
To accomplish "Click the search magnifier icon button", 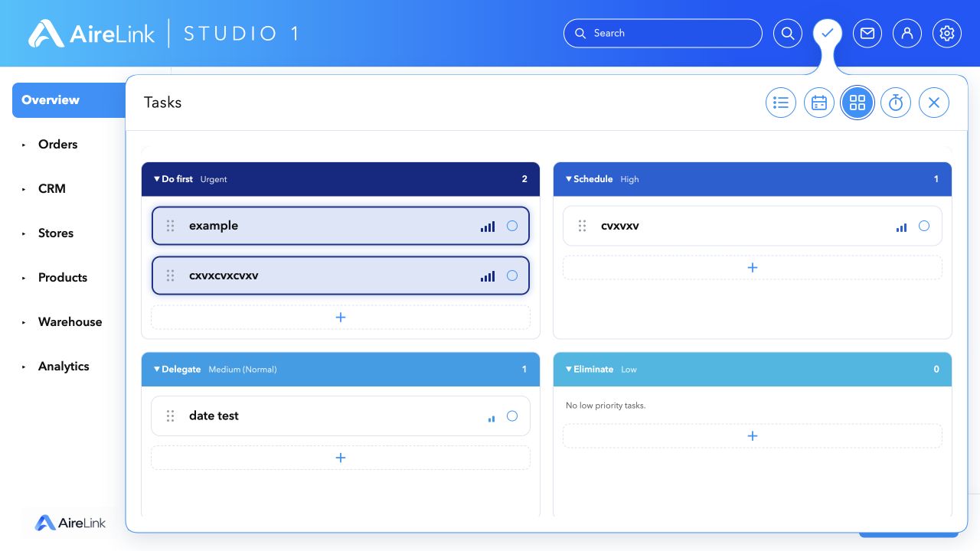I will point(788,34).
